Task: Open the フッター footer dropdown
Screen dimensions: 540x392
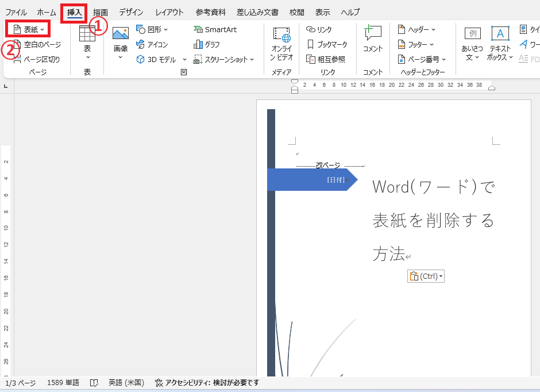Action: tap(415, 44)
